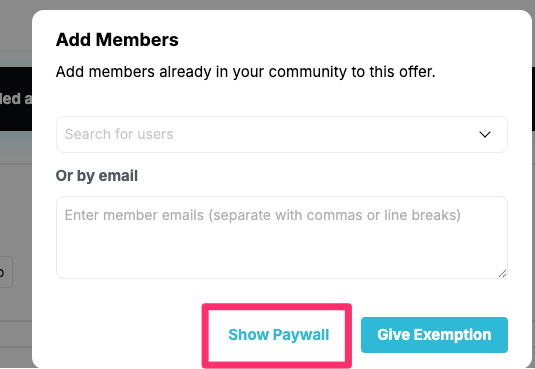Screen dimensions: 535x369
Task: Click into the Search for users field
Action: [281, 134]
